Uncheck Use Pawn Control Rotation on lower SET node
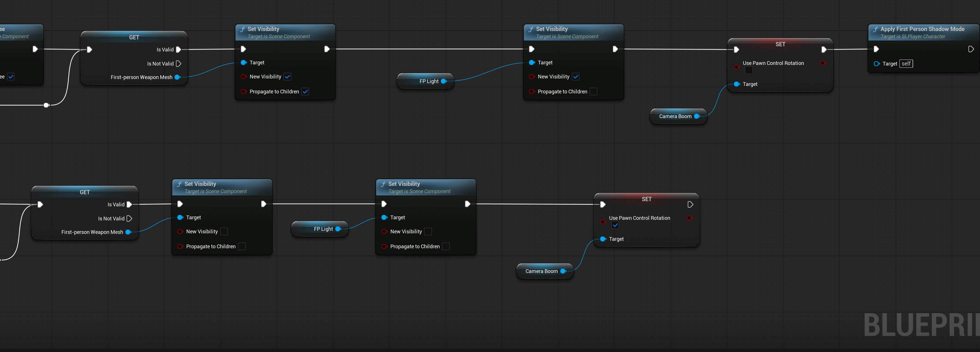This screenshot has height=352, width=980. coord(615,225)
